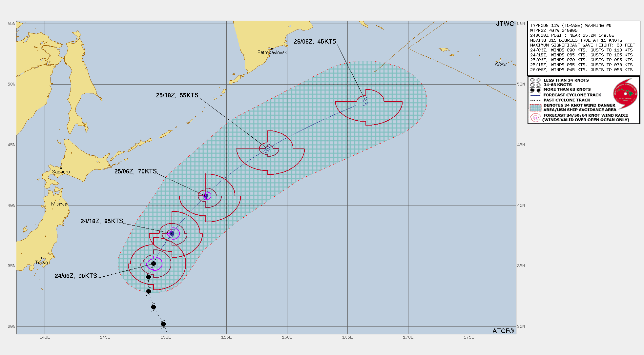Select the past track point near 33N
644x355 pixels.
[149, 291]
